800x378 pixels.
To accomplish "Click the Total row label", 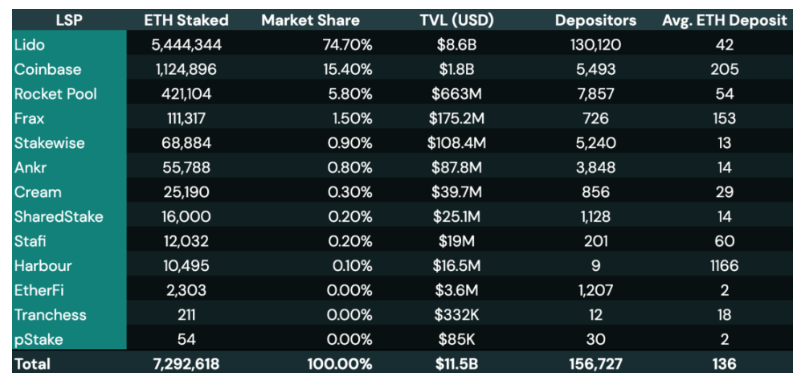I will point(33,364).
